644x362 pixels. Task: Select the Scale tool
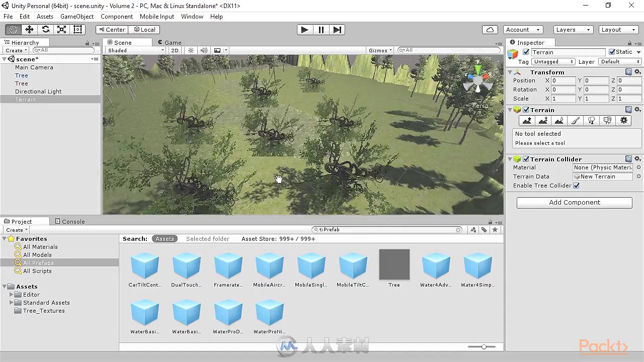coord(61,30)
